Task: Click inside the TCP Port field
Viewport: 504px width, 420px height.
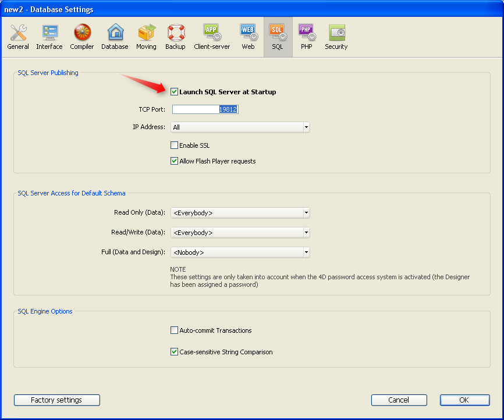Action: tap(205, 109)
